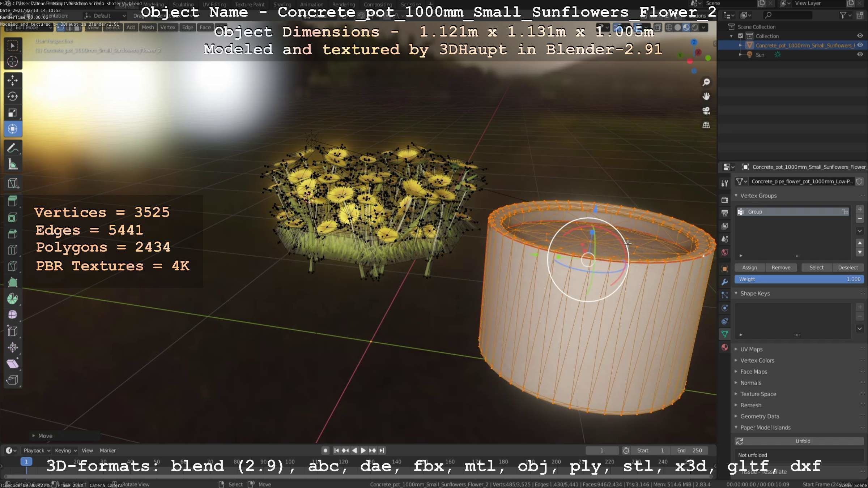Image resolution: width=868 pixels, height=488 pixels.
Task: Open the timeline View menu
Action: coord(87,450)
